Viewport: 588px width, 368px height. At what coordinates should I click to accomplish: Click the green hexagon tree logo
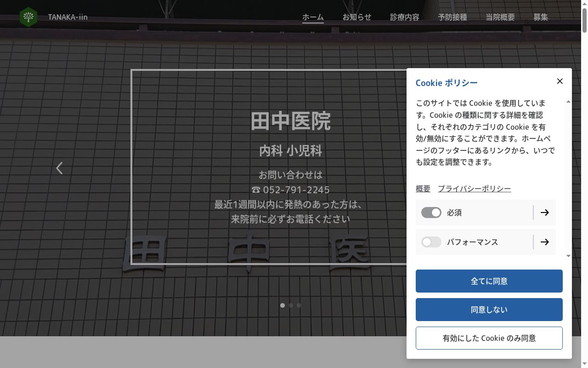pos(28,17)
